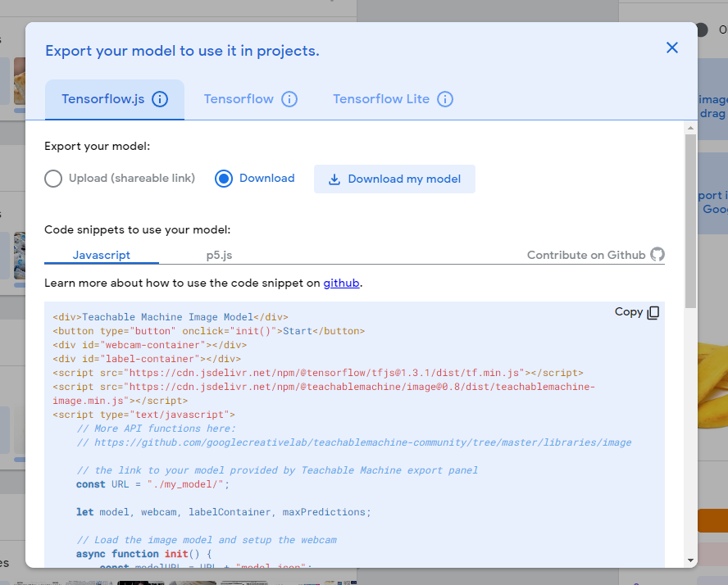728x585 pixels.
Task: Click the dialog vertical scrollbar thumb
Action: coord(690,221)
